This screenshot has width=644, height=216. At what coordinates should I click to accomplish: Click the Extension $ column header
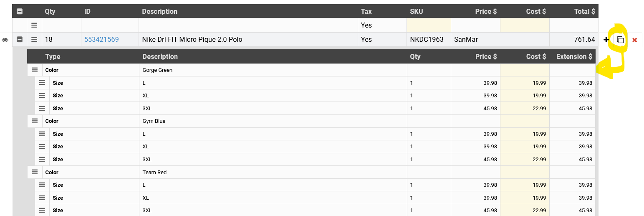pyautogui.click(x=574, y=57)
